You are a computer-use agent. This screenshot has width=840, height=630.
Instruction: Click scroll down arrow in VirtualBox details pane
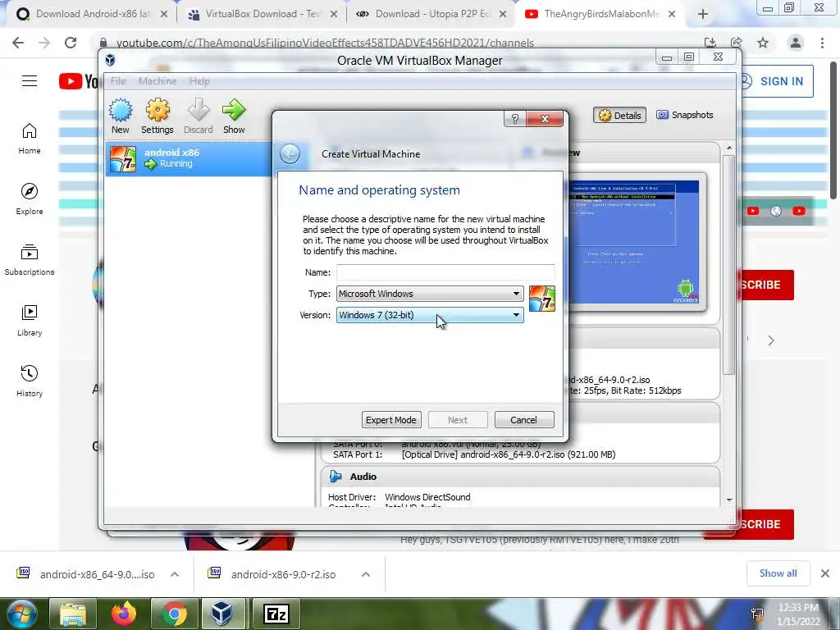coord(729,500)
